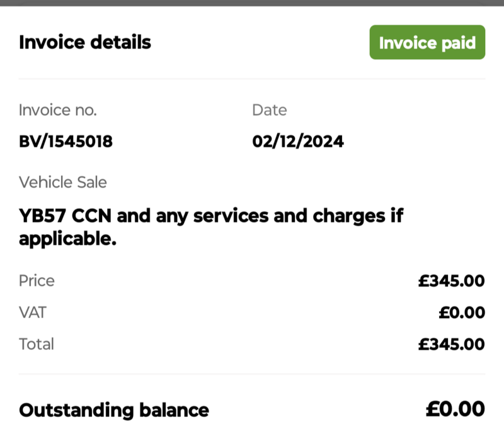Click the Vehicle Sale label
Image resolution: width=504 pixels, height=437 pixels.
(x=63, y=183)
